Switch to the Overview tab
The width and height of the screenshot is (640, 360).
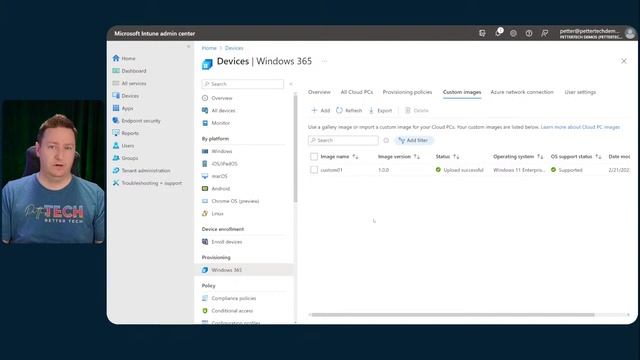[x=319, y=92]
